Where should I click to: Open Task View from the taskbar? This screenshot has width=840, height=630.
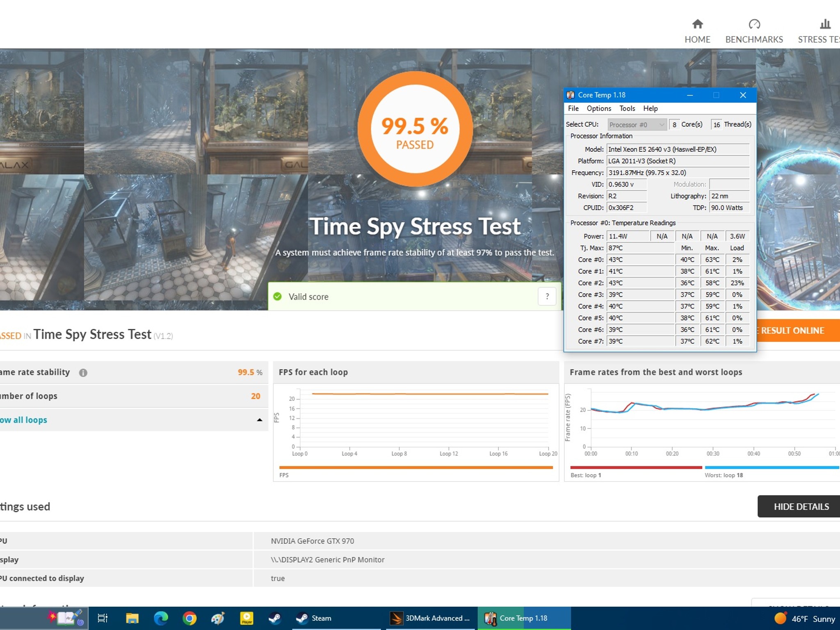point(103,618)
